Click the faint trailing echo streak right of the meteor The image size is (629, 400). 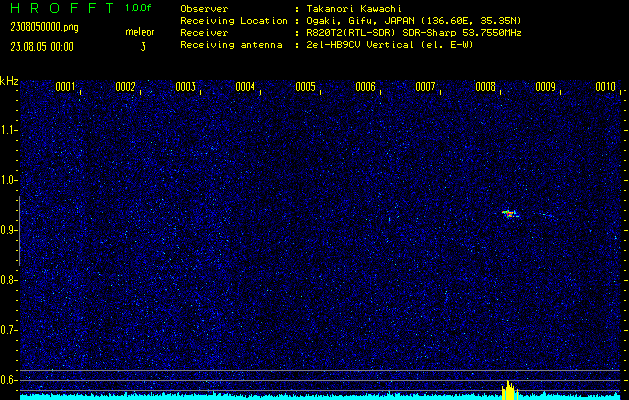545,215
